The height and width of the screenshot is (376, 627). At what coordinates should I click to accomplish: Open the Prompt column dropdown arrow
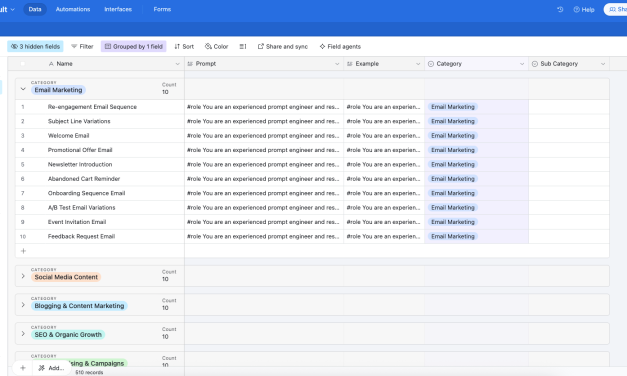tap(337, 64)
